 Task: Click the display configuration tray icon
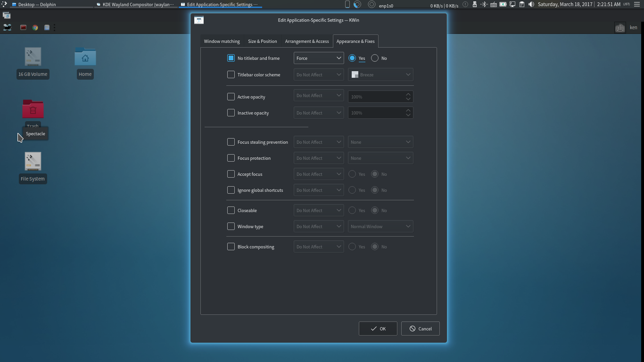tap(512, 4)
